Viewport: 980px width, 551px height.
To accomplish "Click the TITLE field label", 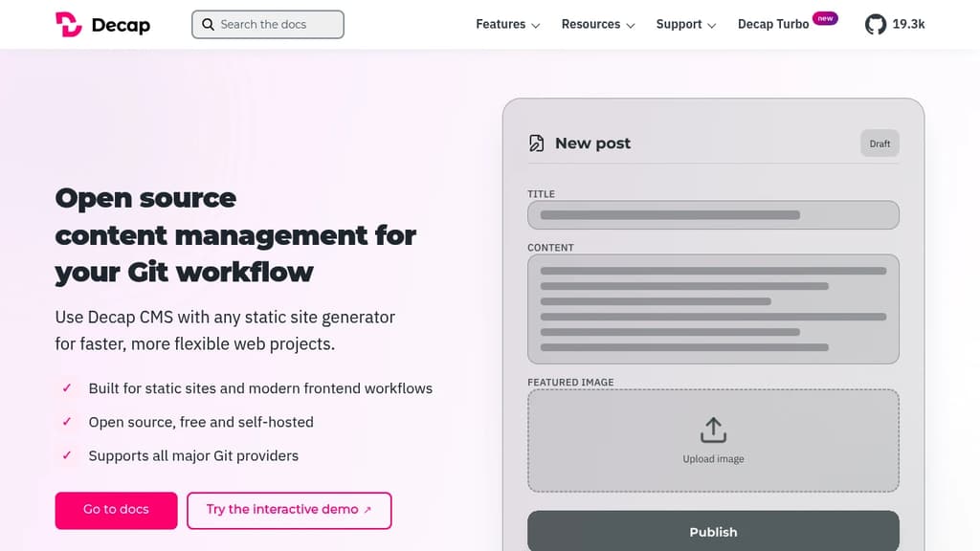I will pos(542,194).
